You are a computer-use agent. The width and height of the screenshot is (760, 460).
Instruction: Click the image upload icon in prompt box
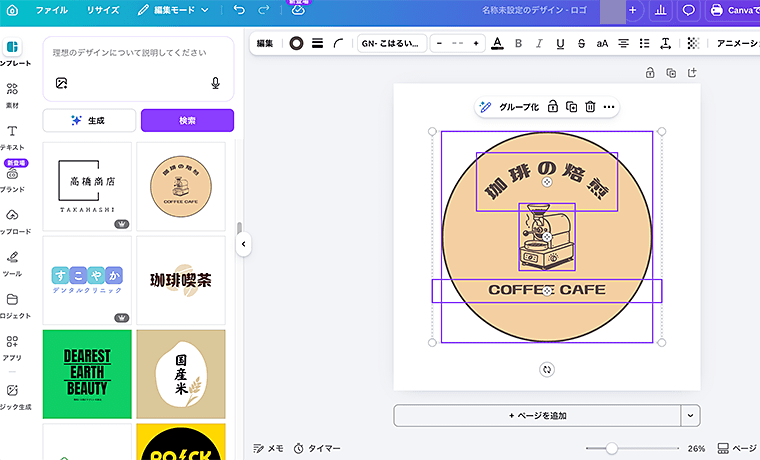click(x=62, y=83)
